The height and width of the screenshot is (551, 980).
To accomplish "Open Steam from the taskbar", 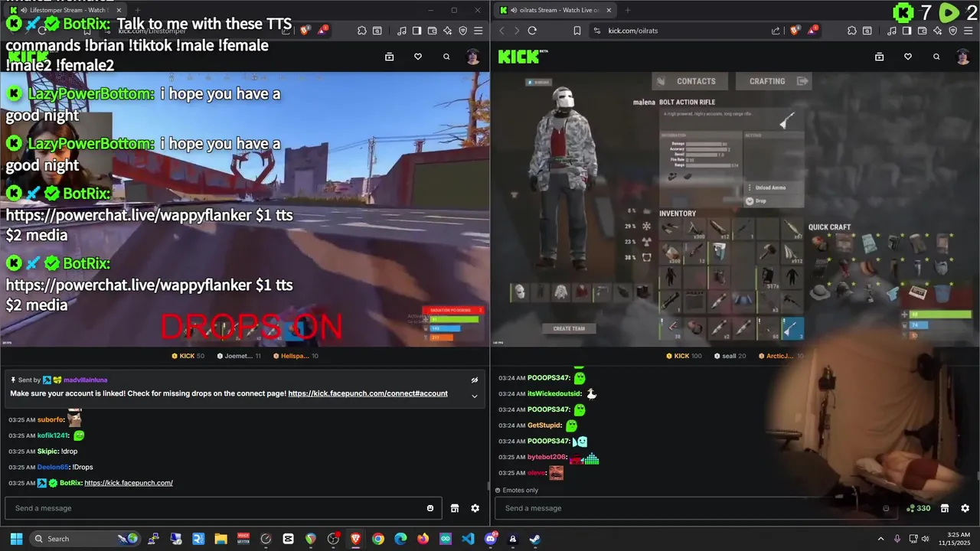I will coord(535,539).
